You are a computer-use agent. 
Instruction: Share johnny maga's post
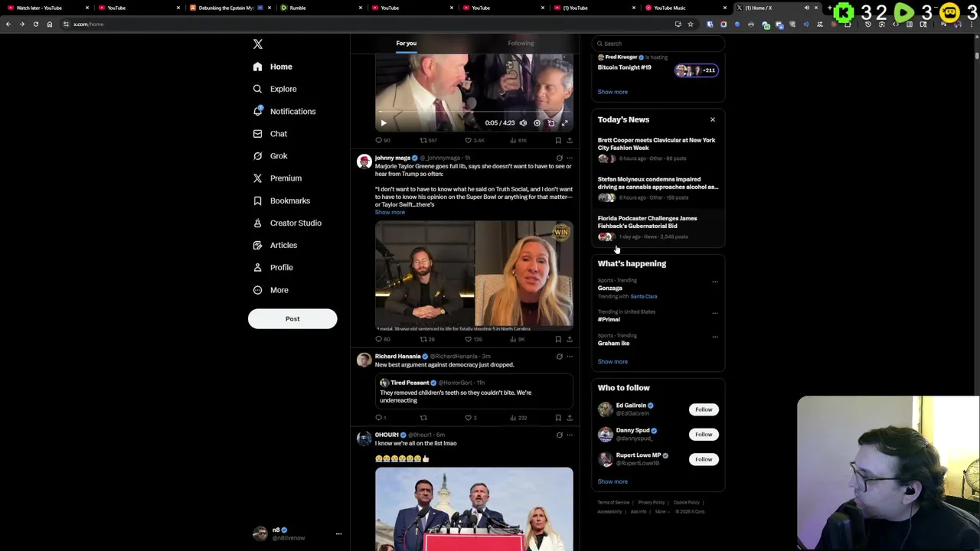[569, 339]
